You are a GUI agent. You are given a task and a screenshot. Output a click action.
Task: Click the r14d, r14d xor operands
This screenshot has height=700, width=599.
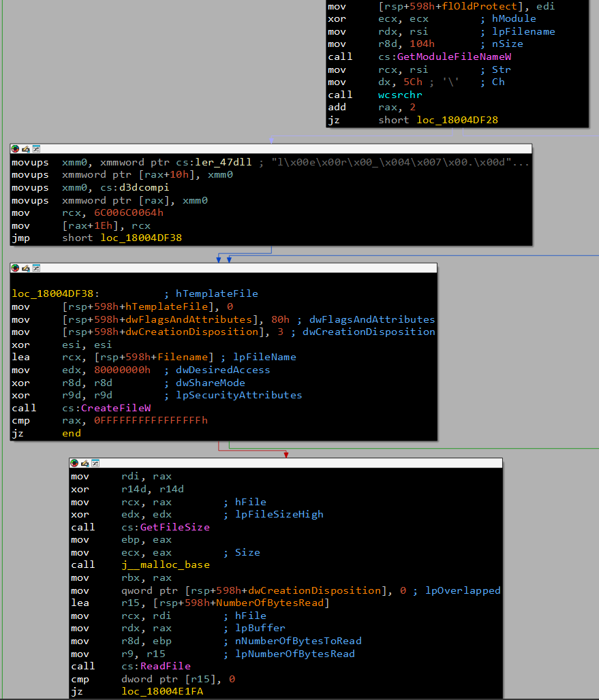(x=153, y=490)
